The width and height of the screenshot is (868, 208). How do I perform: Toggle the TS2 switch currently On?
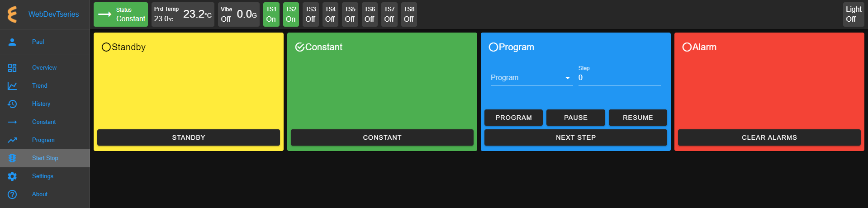point(291,14)
